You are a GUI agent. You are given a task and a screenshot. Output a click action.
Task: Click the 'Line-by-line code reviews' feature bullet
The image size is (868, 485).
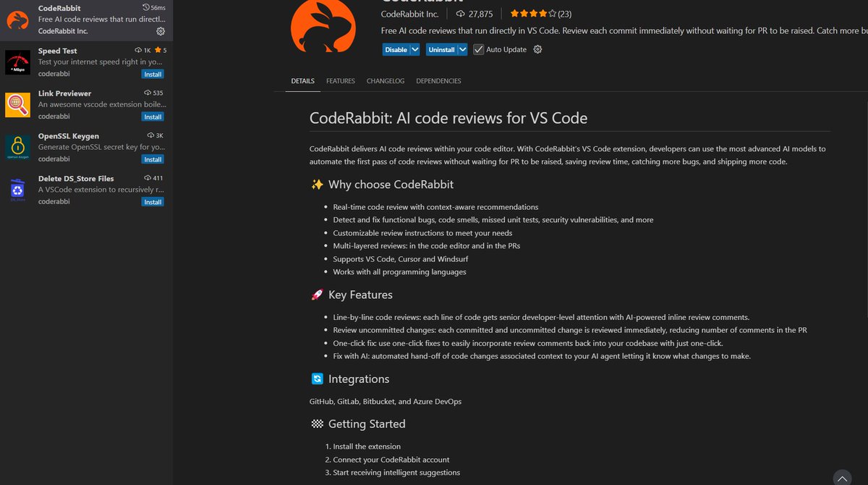542,317
